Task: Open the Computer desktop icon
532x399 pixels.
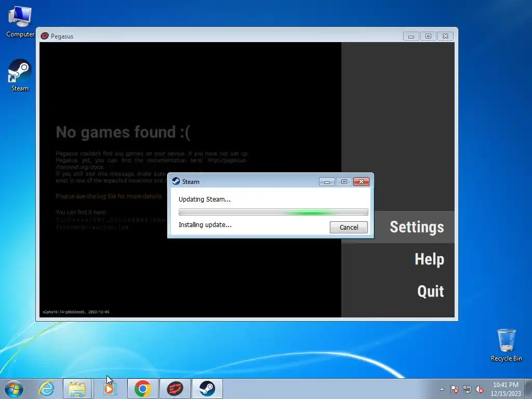Action: point(20,22)
